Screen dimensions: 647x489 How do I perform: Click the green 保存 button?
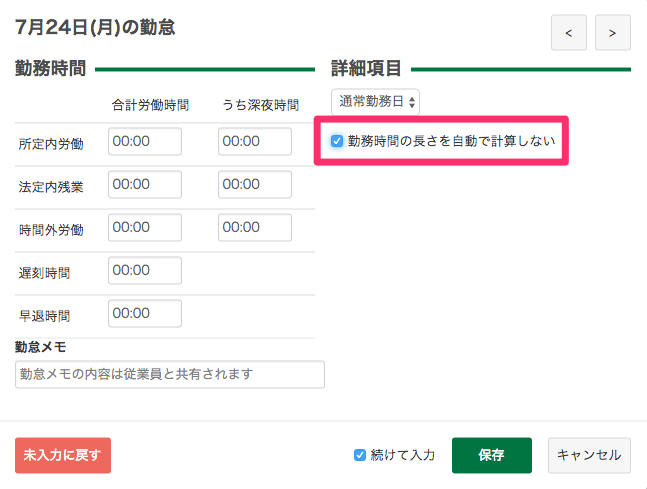[x=491, y=455]
